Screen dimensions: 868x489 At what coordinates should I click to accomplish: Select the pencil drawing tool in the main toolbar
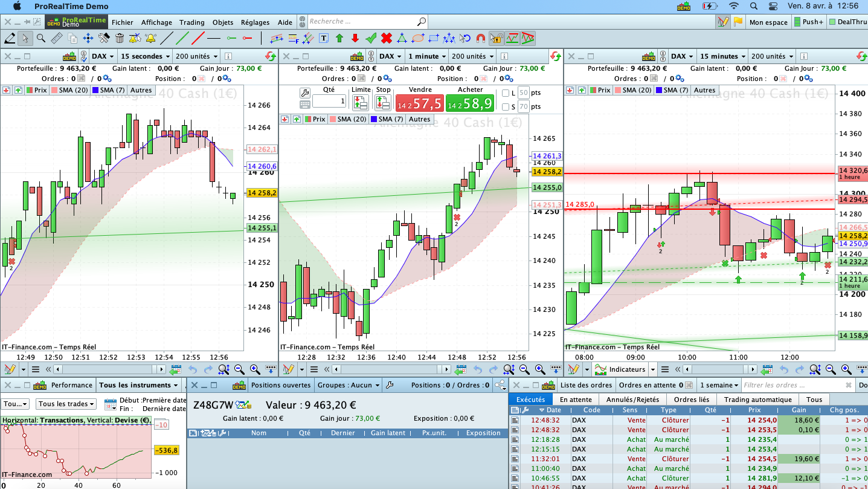(10, 38)
